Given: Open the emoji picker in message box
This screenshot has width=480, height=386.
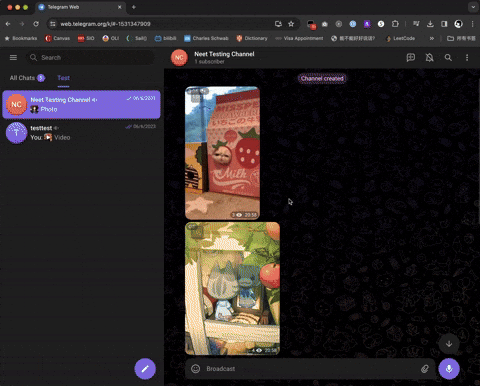Looking at the screenshot, I should click(x=196, y=369).
